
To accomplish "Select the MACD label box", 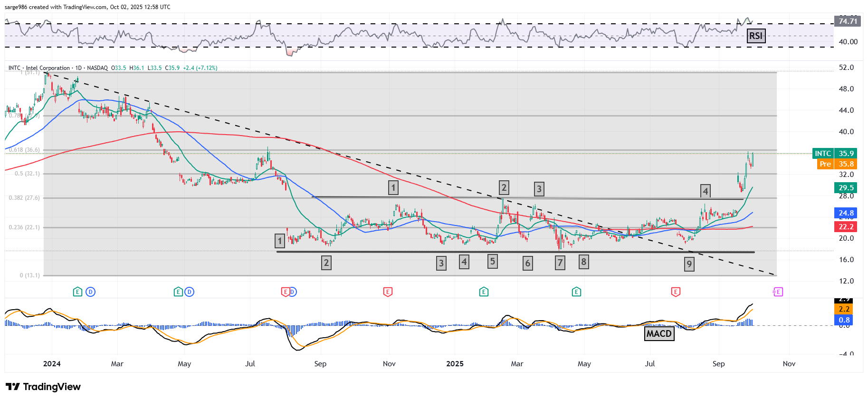I will (x=659, y=333).
